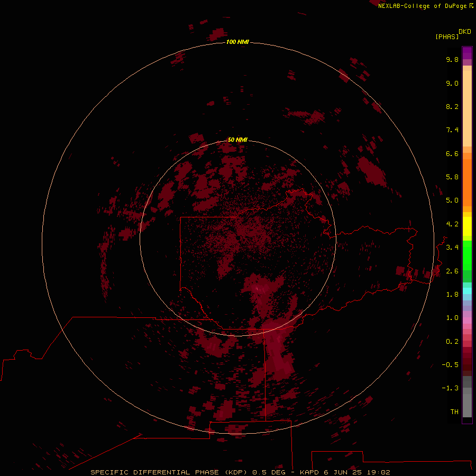Select the 5.0 scale value
This screenshot has height=476, width=476.
point(452,200)
